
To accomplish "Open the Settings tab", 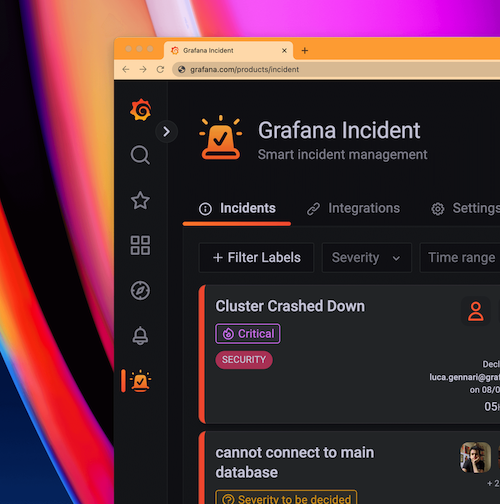I will 465,208.
